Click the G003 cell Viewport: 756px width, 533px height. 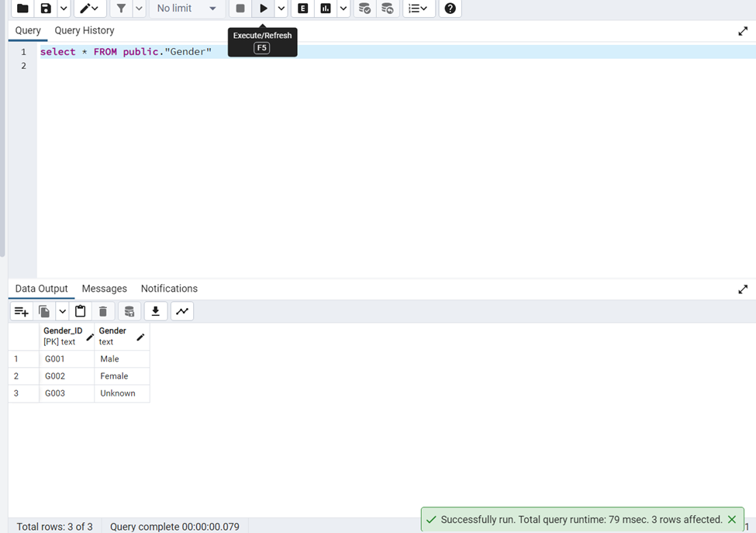(x=67, y=393)
